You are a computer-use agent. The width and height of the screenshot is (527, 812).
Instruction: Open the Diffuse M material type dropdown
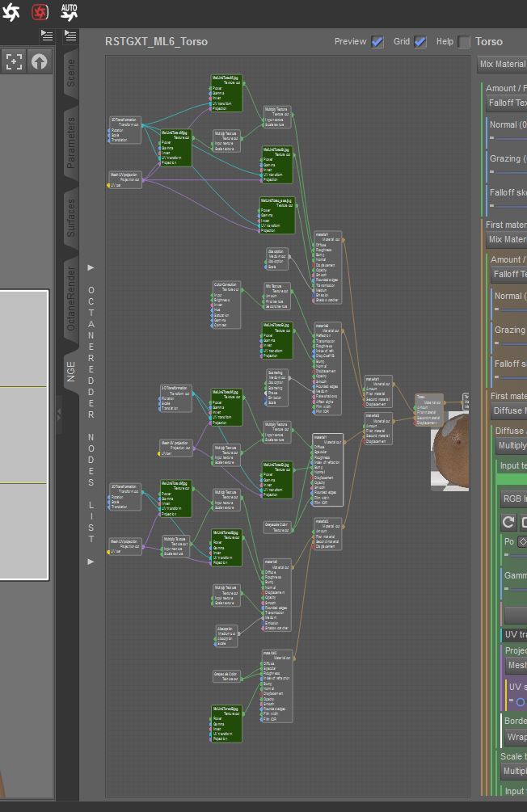(509, 410)
